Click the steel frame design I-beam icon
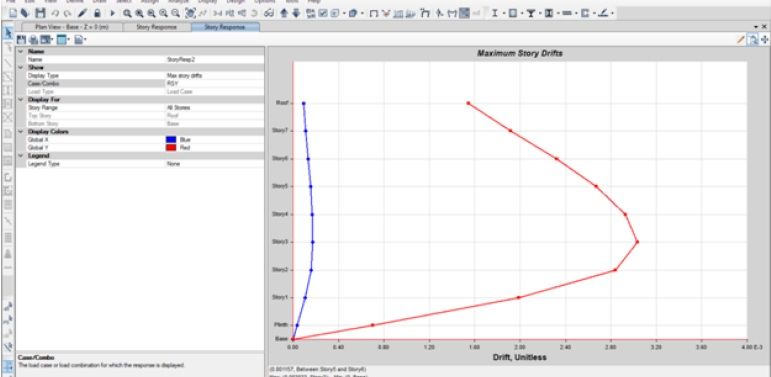This screenshot has height=377, width=771. point(495,13)
